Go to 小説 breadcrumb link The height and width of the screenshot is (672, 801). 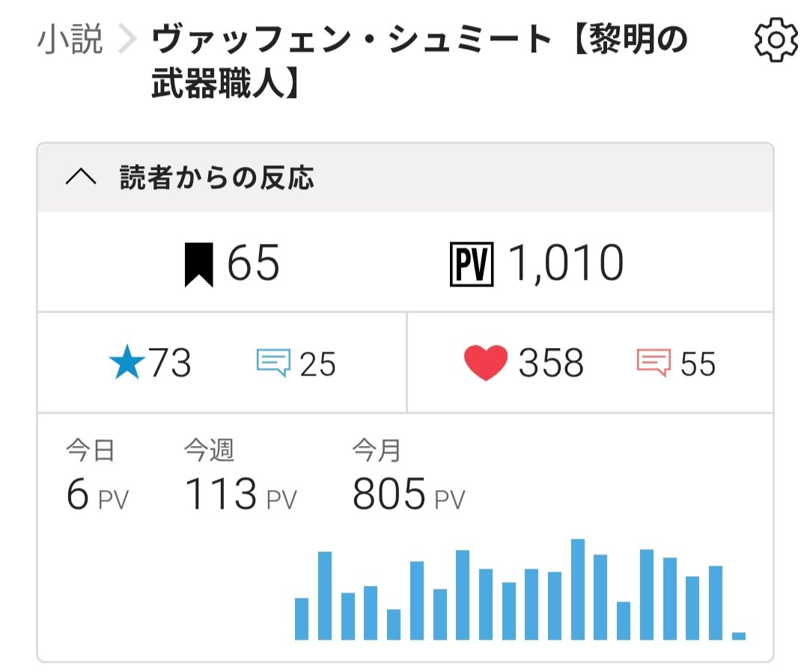click(x=70, y=40)
